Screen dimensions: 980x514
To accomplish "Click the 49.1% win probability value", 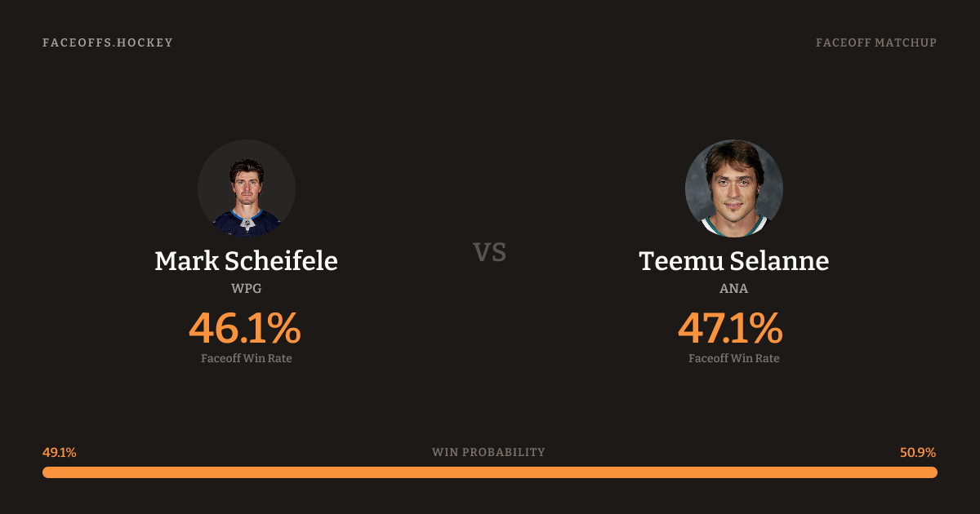I will pyautogui.click(x=60, y=452).
